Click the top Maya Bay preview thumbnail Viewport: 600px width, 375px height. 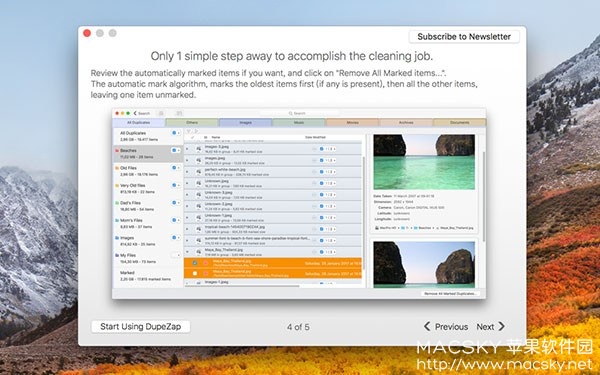tap(424, 162)
